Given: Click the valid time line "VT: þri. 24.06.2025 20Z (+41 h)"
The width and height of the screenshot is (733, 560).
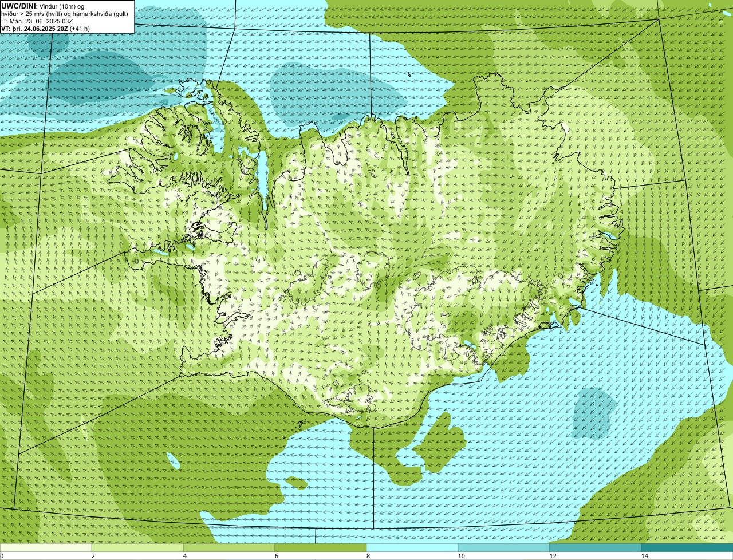Looking at the screenshot, I should (x=46, y=29).
